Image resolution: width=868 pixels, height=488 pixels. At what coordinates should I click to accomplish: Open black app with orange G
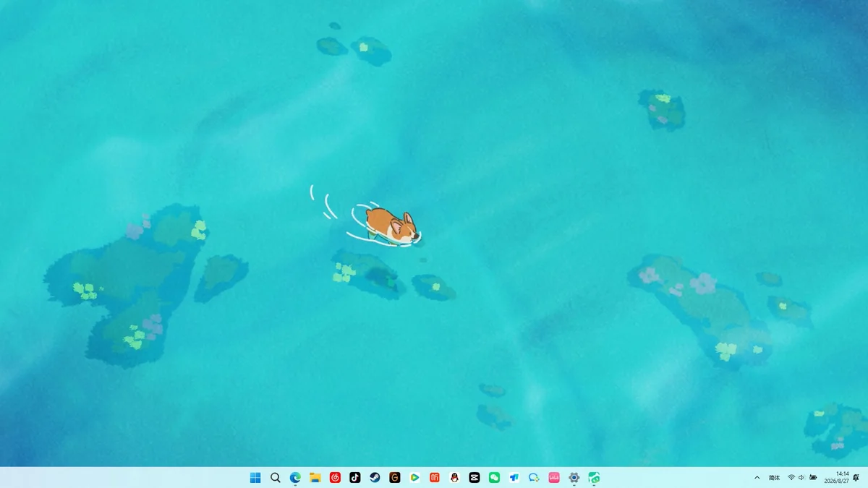coord(395,477)
